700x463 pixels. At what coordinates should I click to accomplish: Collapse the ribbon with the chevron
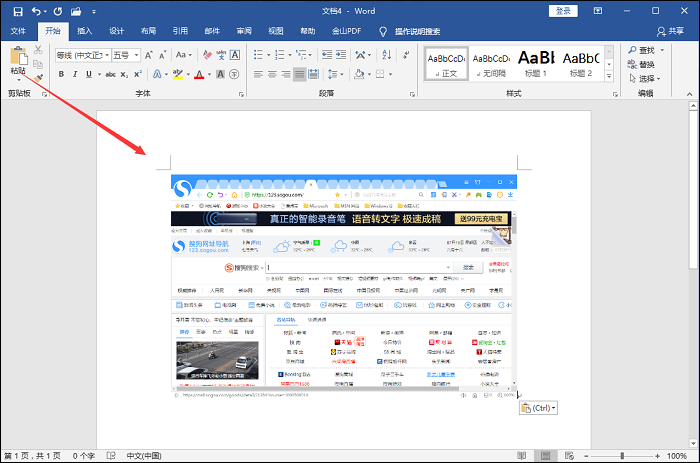tap(689, 94)
